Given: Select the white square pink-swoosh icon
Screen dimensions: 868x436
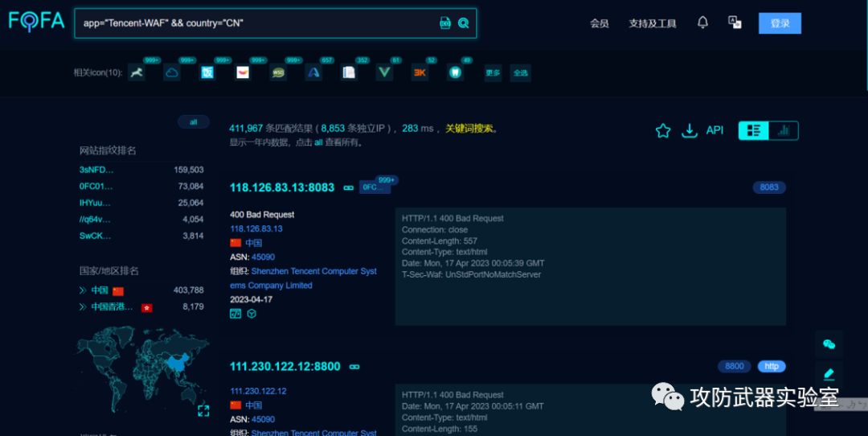Looking at the screenshot, I should 243,72.
